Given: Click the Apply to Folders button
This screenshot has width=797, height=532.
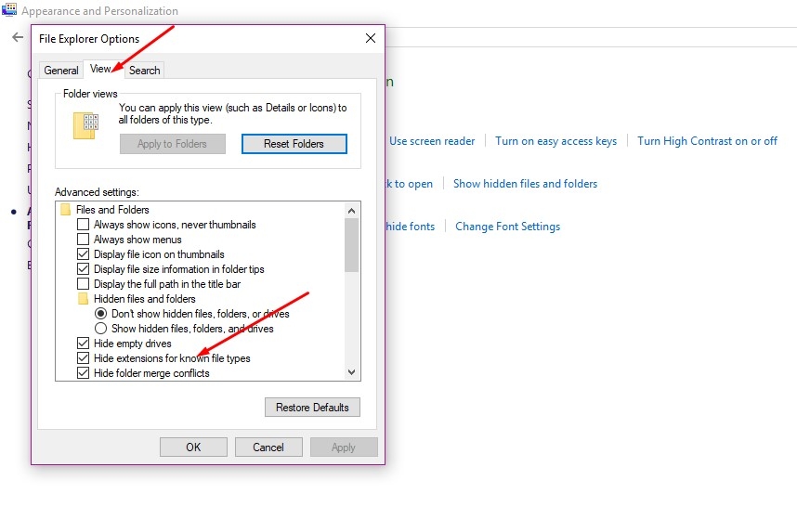Looking at the screenshot, I should click(x=172, y=144).
